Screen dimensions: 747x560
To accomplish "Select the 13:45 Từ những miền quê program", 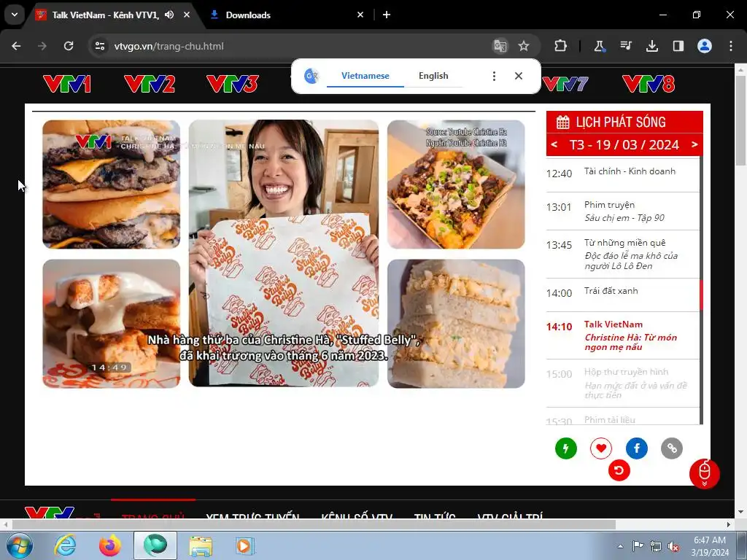I will click(x=623, y=254).
